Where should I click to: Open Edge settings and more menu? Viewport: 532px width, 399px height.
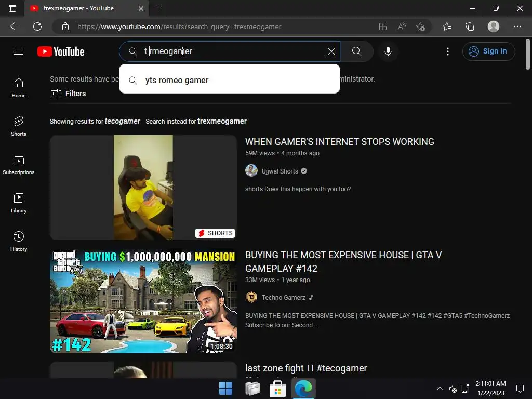coord(517,26)
